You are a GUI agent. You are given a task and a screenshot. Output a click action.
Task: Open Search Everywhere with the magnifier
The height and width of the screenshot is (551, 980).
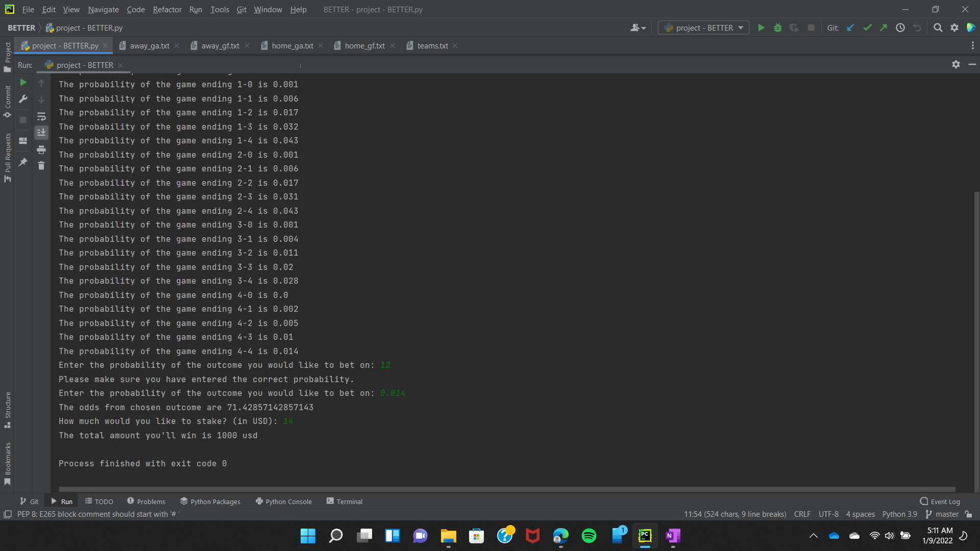938,28
